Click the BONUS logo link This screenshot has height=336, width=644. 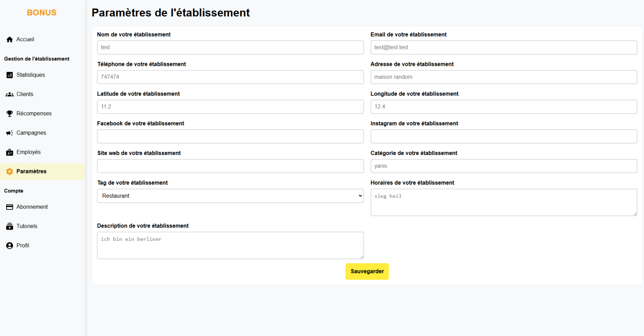[x=42, y=13]
